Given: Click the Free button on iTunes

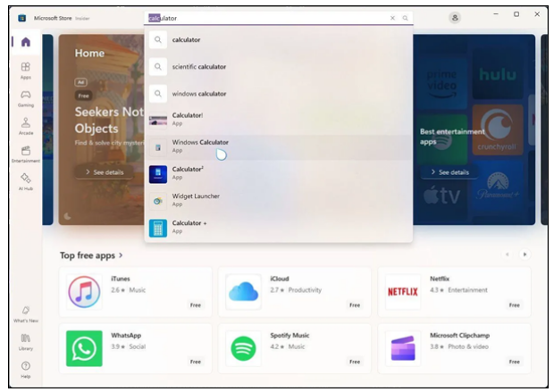Looking at the screenshot, I should click(x=196, y=305).
